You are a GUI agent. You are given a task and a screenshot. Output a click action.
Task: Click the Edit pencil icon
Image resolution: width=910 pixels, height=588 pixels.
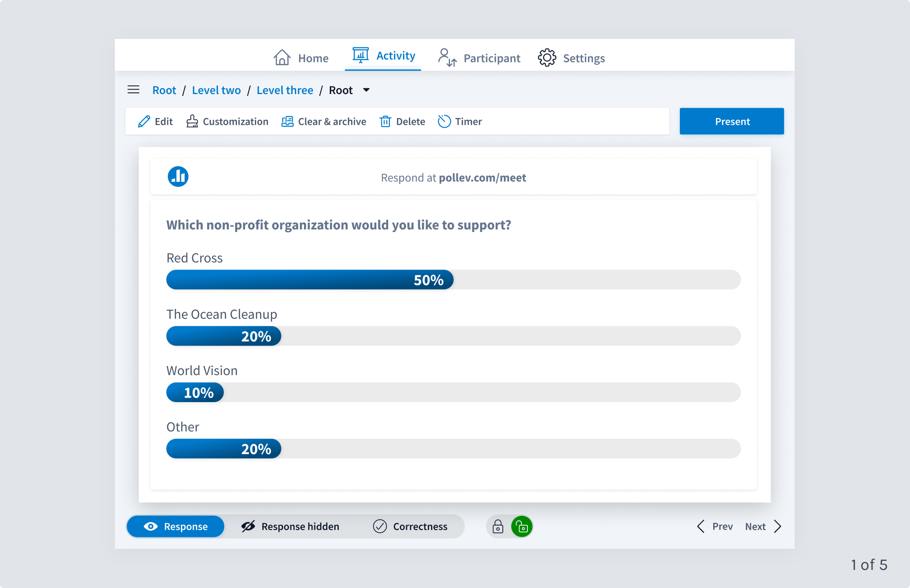[x=144, y=121]
